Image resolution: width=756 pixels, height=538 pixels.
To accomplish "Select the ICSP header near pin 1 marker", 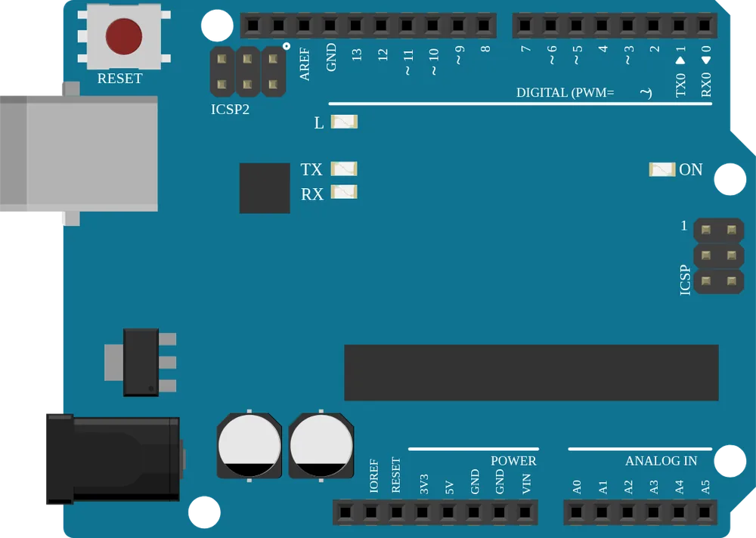I will pyautogui.click(x=718, y=255).
